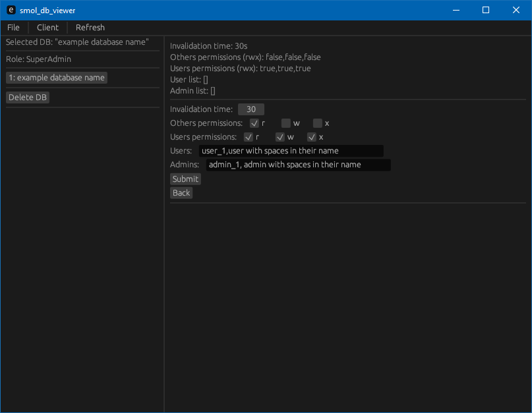Screen dimensions: 532x413
Task: Focus the Admins text input field
Action: point(298,165)
